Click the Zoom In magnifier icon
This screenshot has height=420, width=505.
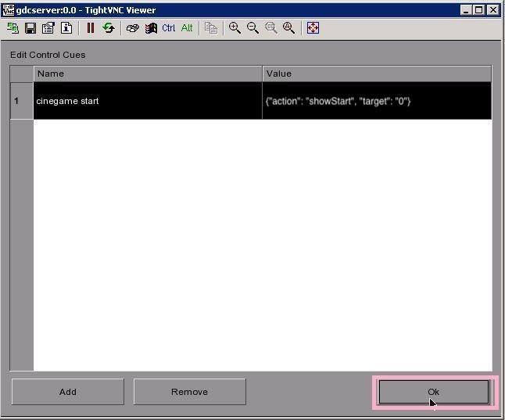(x=235, y=28)
